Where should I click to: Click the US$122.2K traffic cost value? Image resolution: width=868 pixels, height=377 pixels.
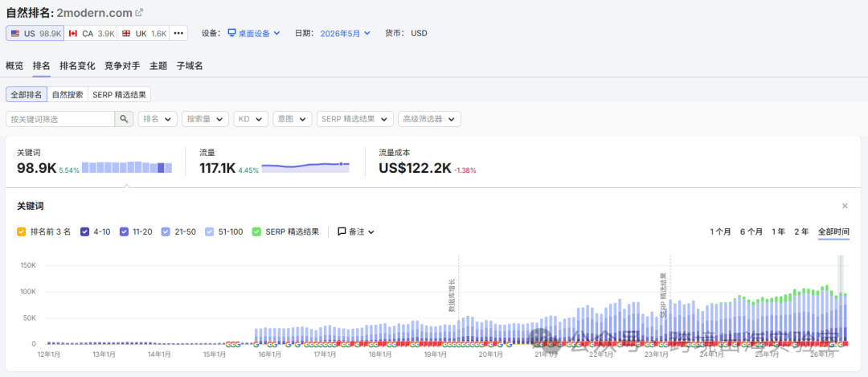(415, 168)
